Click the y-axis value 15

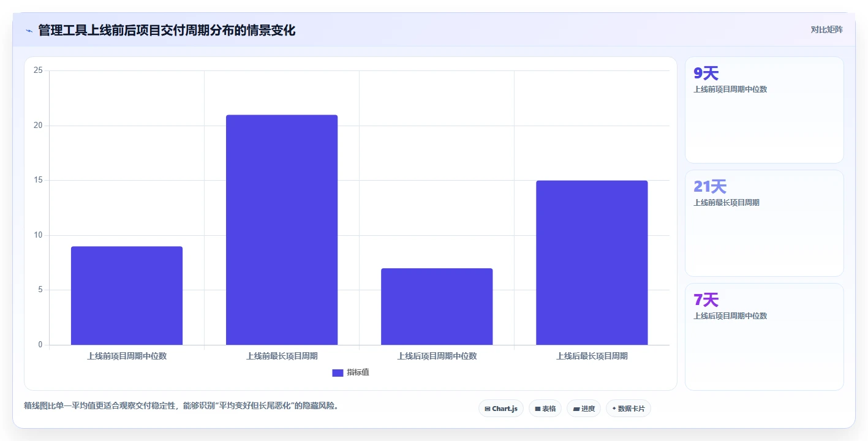(38, 180)
